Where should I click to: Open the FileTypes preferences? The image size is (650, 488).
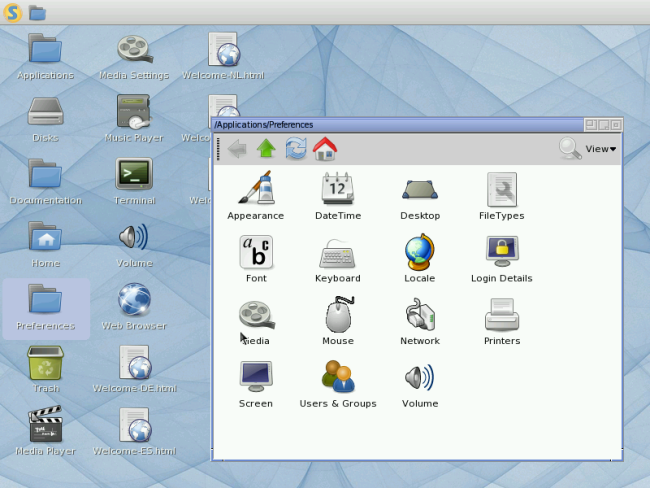point(502,189)
